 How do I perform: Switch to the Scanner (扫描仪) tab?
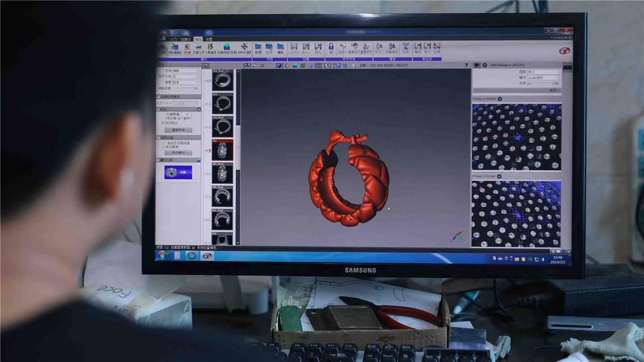pyautogui.click(x=186, y=39)
